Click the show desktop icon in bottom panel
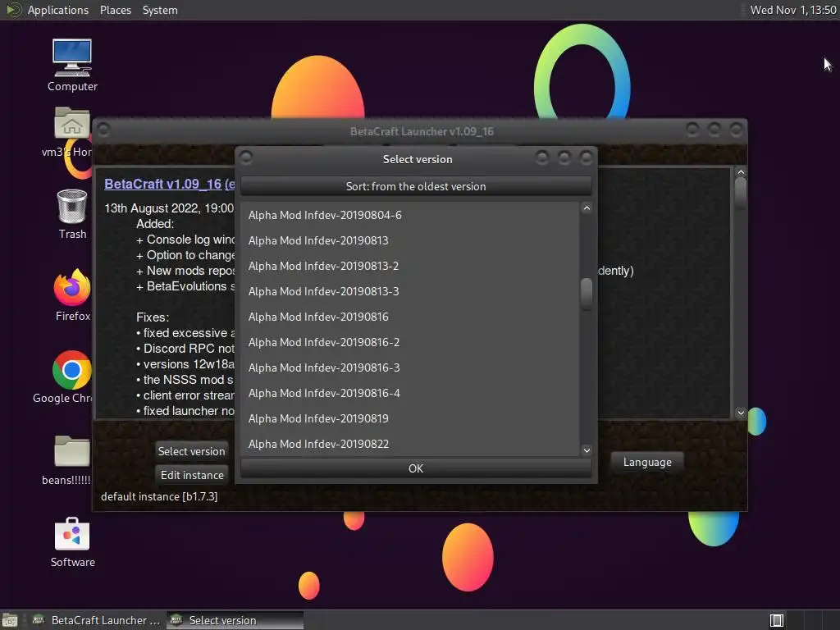The width and height of the screenshot is (840, 630). (x=10, y=620)
